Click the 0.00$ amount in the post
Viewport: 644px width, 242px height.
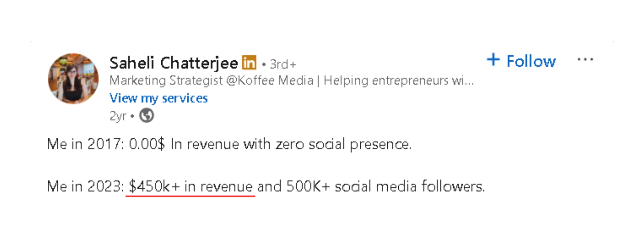tap(147, 144)
